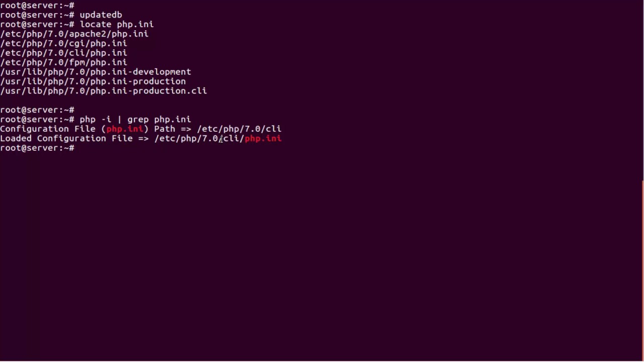Click the /etc/php/7.0/cgi/php.ini path
Viewport: 644px width, 362px height.
coord(63,43)
